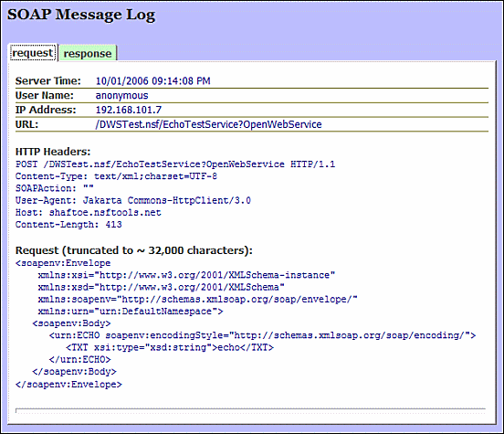
Task: Click the closing /soapenv:Body tag
Action: 74,372
